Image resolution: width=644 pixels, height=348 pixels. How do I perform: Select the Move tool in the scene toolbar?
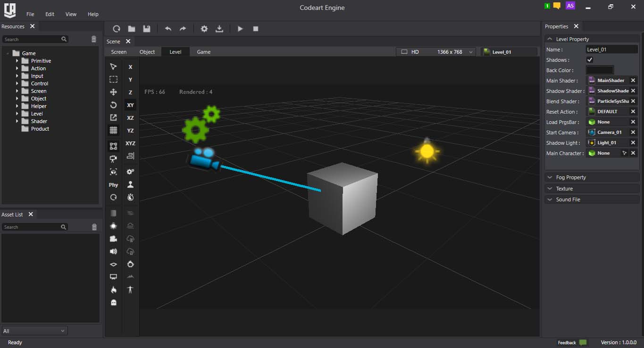pyautogui.click(x=113, y=92)
